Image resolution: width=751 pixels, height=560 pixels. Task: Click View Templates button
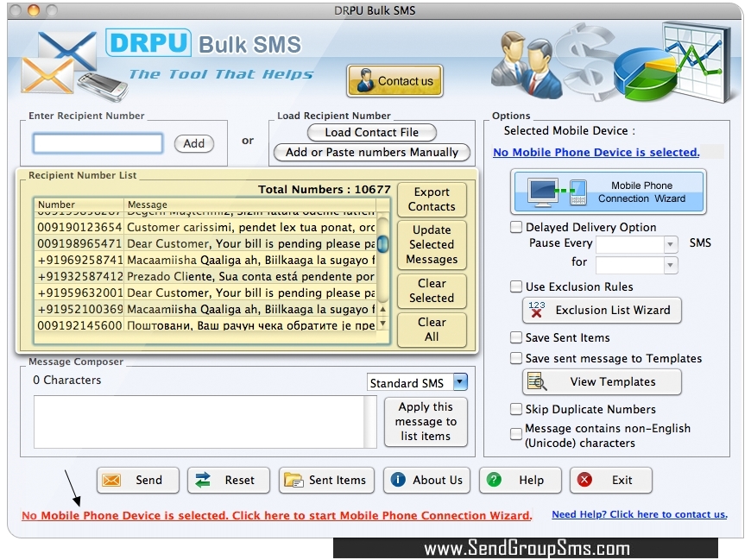click(602, 382)
